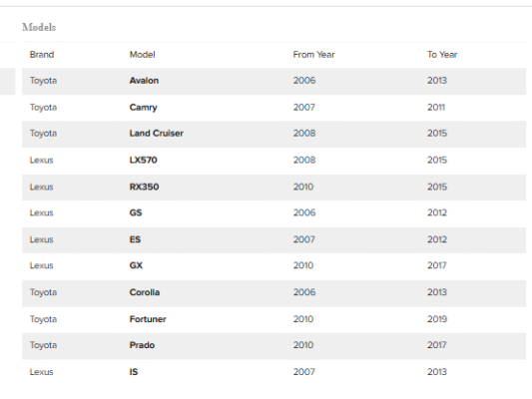Open the Camry model entry

(x=143, y=108)
